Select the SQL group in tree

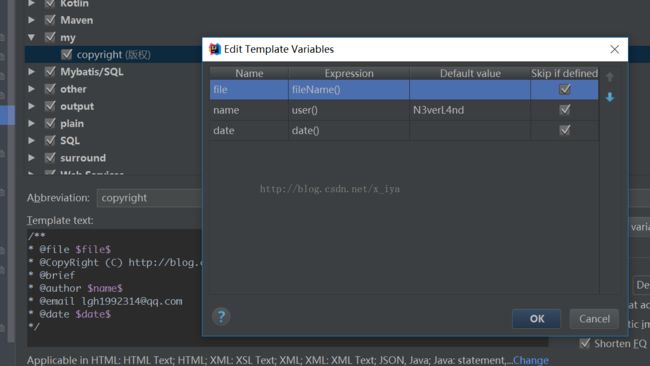click(x=70, y=141)
